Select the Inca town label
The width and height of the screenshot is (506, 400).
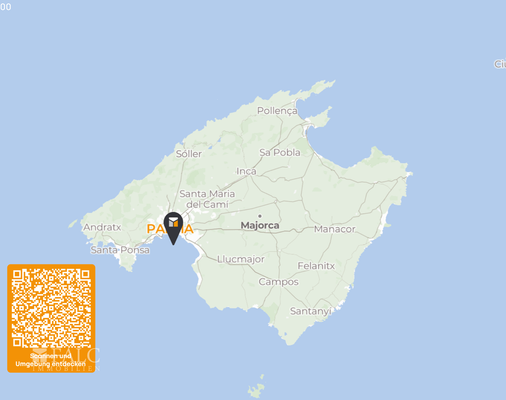(246, 171)
